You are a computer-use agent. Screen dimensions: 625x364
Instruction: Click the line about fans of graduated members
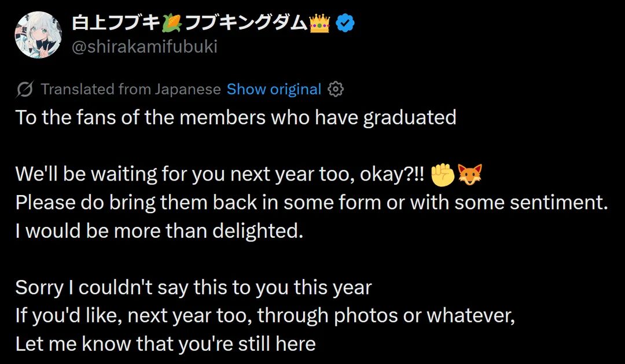[x=236, y=117]
